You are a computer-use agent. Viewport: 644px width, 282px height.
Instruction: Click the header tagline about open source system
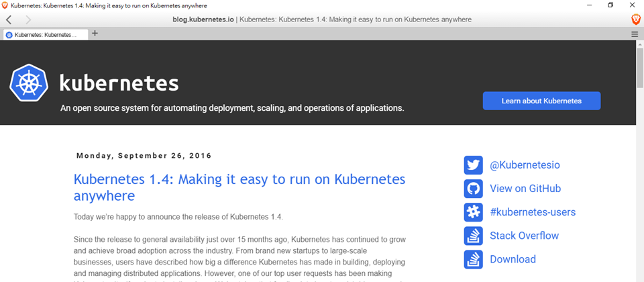[x=232, y=108]
